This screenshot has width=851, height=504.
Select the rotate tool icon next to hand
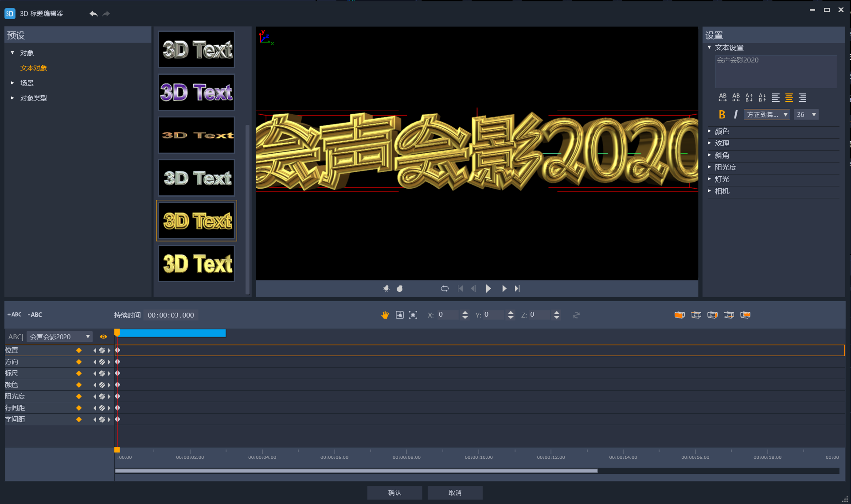coord(400,315)
